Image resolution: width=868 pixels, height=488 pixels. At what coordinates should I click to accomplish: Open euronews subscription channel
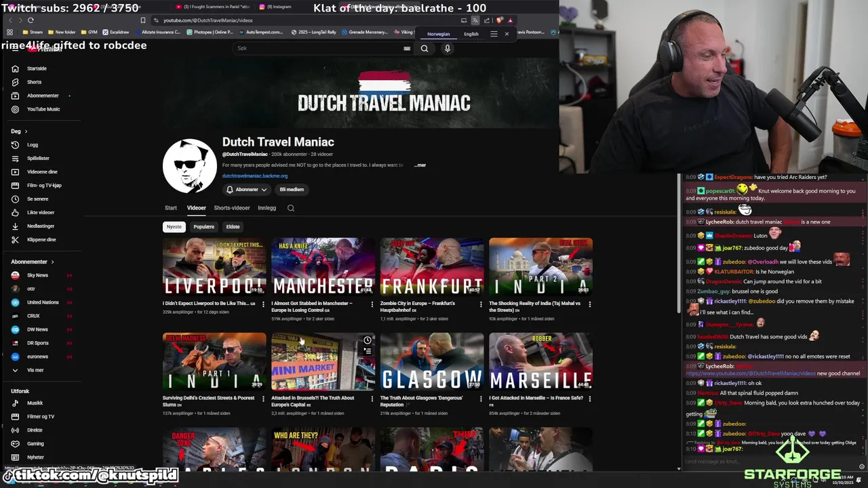[x=37, y=357]
